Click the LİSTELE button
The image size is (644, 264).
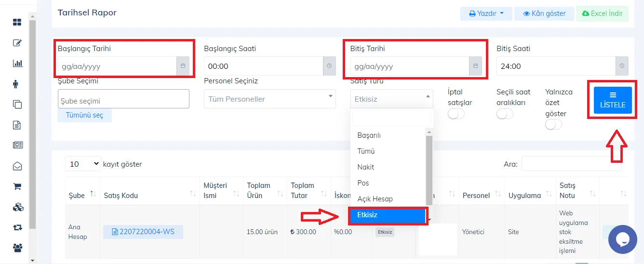613,100
